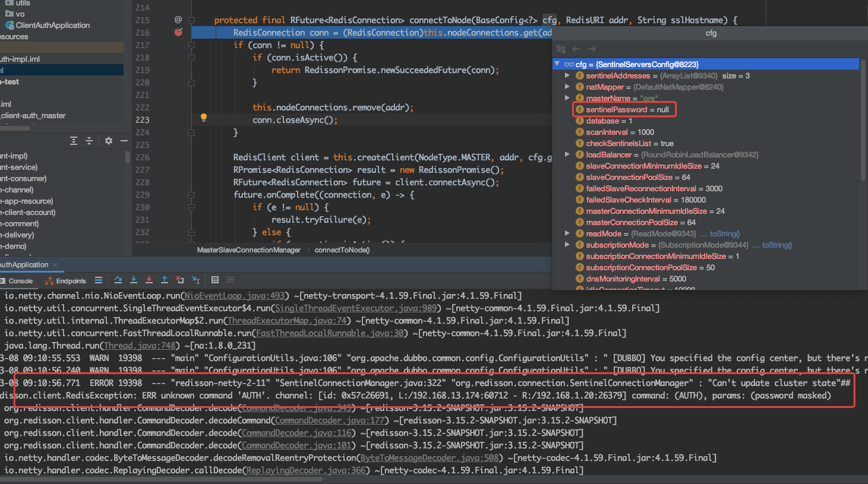Click the Step Into debugger icon
Image resolution: width=868 pixels, height=484 pixels.
134,280
